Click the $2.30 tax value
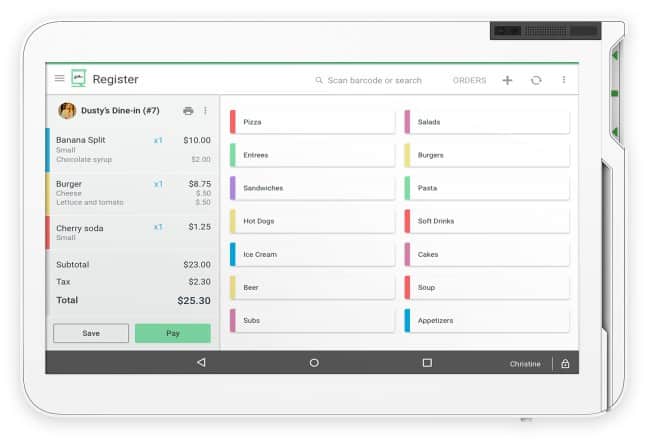 tap(199, 282)
